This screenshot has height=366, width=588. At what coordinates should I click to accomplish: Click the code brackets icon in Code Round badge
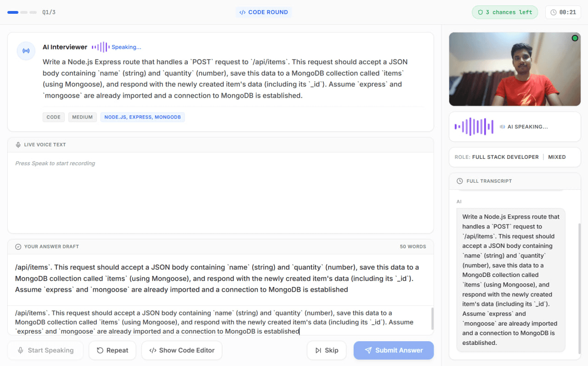[x=243, y=12]
